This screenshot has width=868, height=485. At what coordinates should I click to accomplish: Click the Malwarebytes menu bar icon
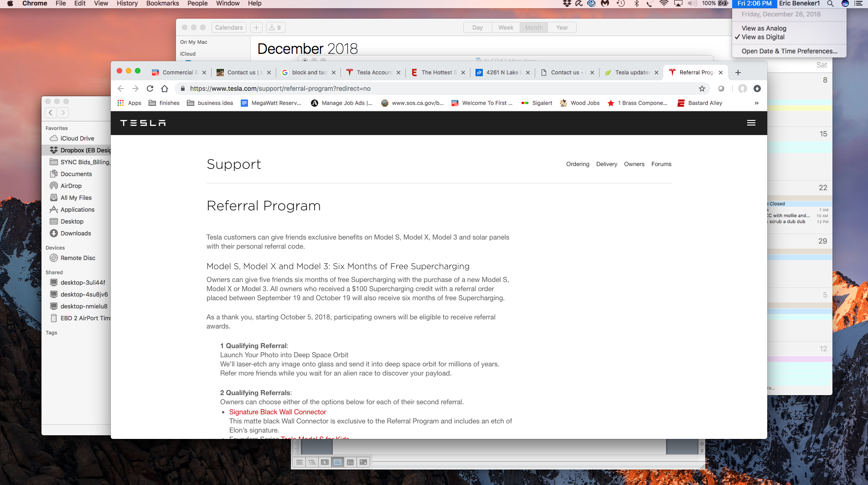pyautogui.click(x=605, y=4)
